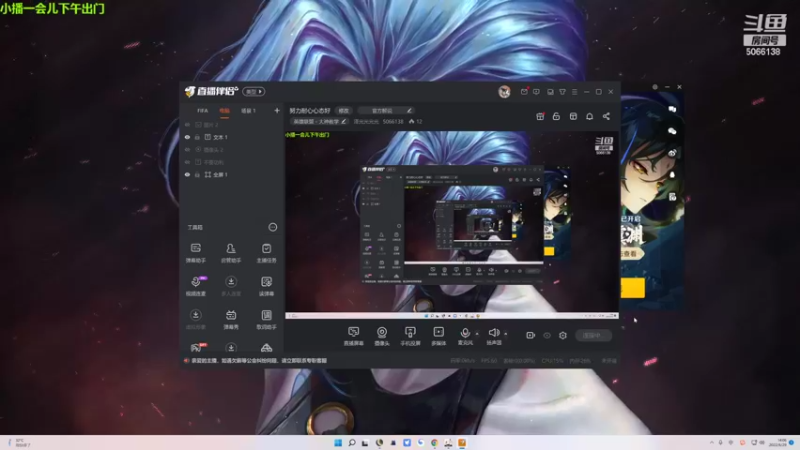Viewport: 800px width, 450px height.
Task: Click the 修改 button next to room title
Action: tap(344, 111)
